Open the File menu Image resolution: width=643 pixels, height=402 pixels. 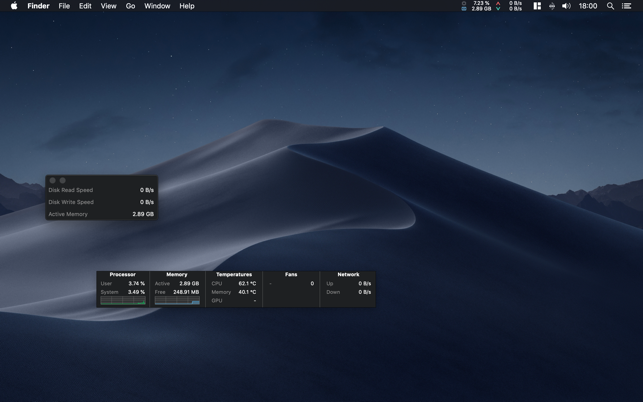pos(64,6)
